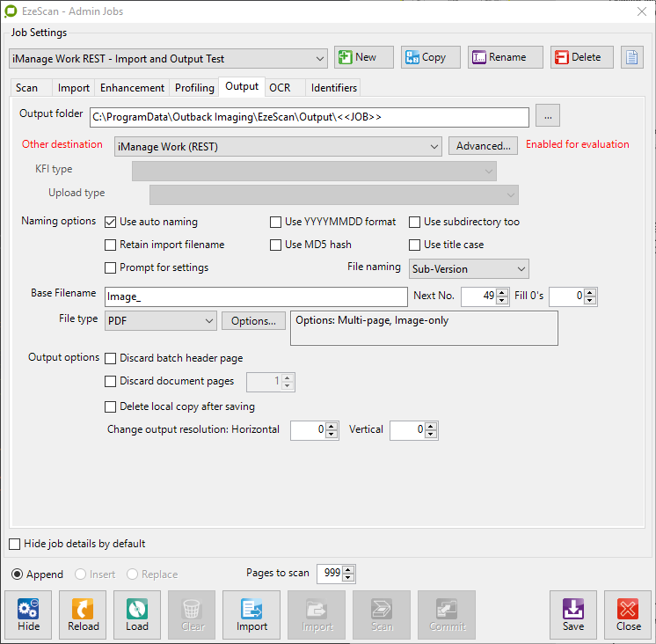Switch to the Enhancement tab
Viewport: 656px width, 644px height.
pos(132,88)
